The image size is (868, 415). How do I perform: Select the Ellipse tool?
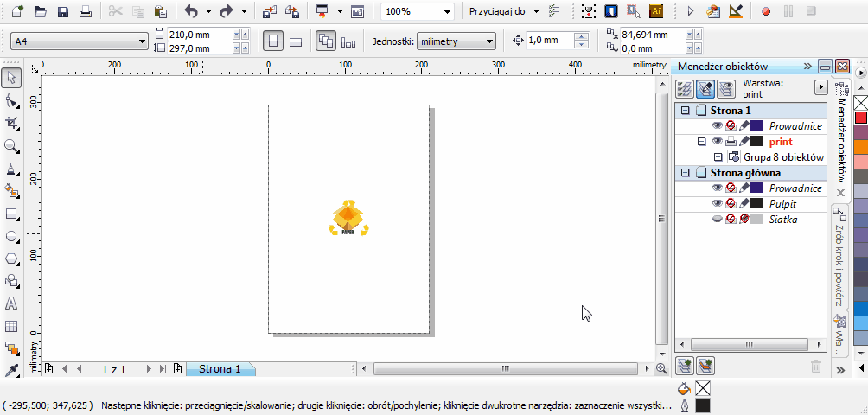(x=11, y=236)
